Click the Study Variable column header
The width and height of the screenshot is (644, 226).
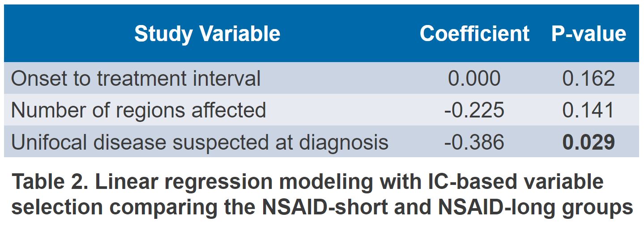click(x=207, y=34)
